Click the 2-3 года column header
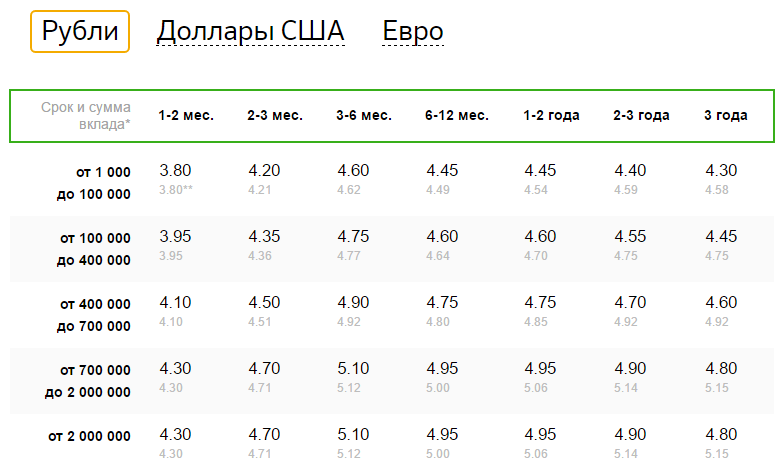The image size is (780, 468). point(641,115)
